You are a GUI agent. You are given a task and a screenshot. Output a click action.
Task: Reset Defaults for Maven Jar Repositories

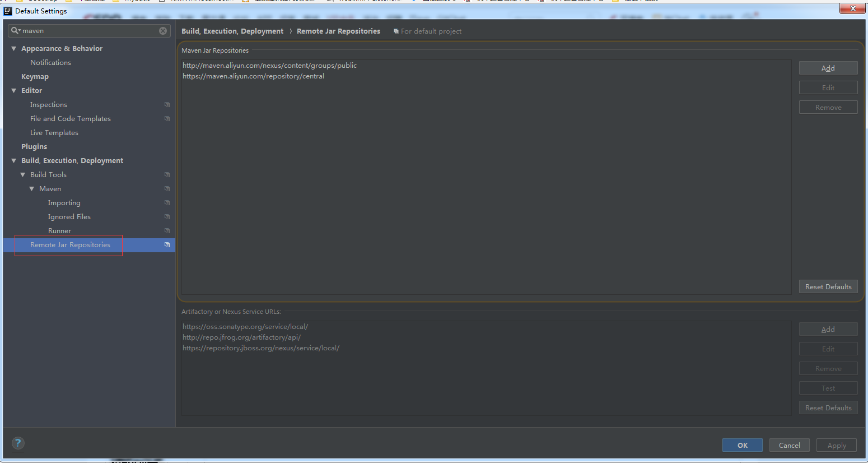(x=828, y=286)
